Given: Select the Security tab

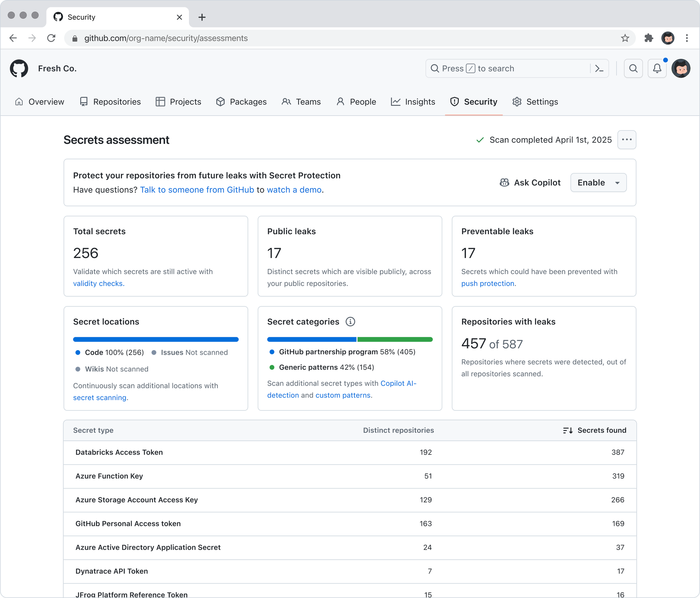Looking at the screenshot, I should 474,102.
